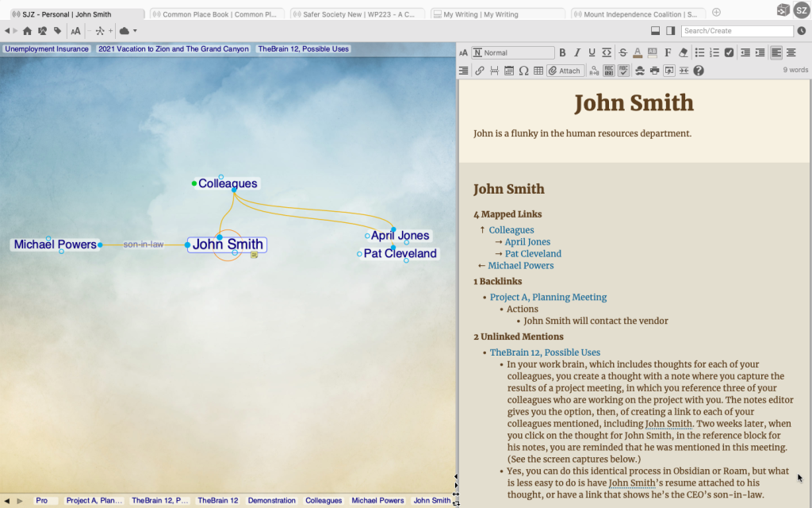Toggle italic formatting in notes toolbar
Screen dimensions: 812x508
[x=577, y=52]
